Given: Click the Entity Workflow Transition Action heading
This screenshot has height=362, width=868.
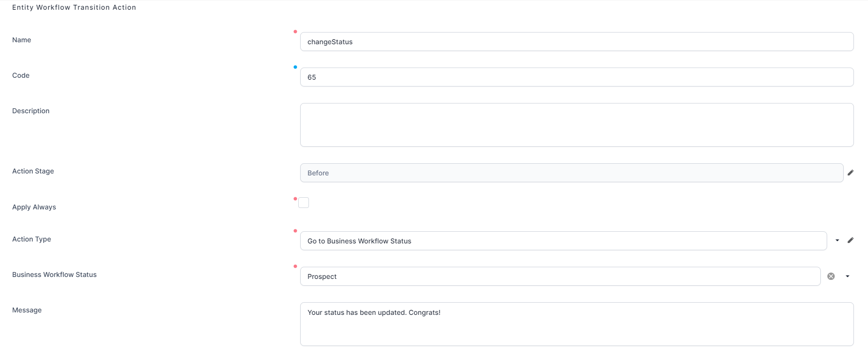Looking at the screenshot, I should [x=74, y=7].
